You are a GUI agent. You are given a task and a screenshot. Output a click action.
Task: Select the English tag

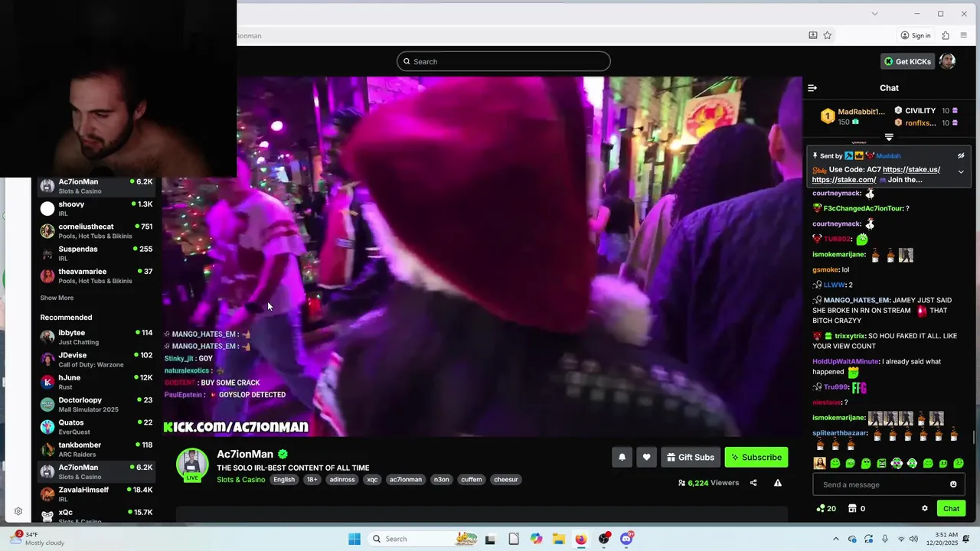click(284, 480)
